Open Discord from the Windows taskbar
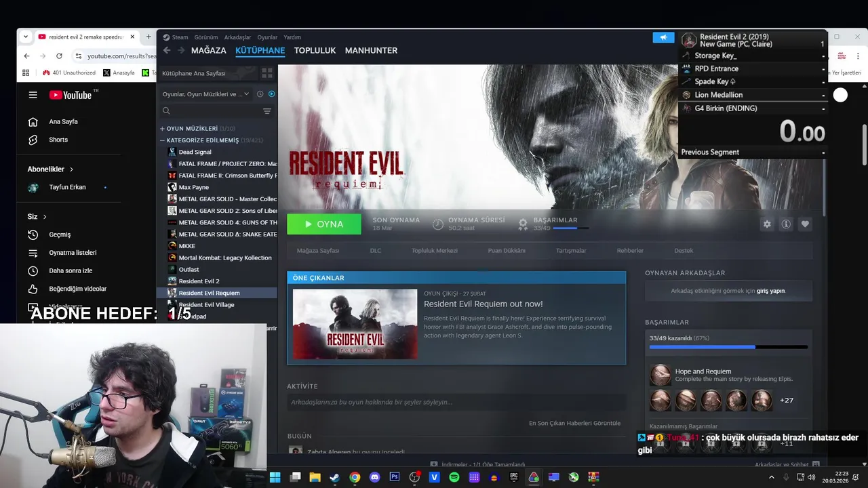This screenshot has width=868, height=488. pos(375,477)
